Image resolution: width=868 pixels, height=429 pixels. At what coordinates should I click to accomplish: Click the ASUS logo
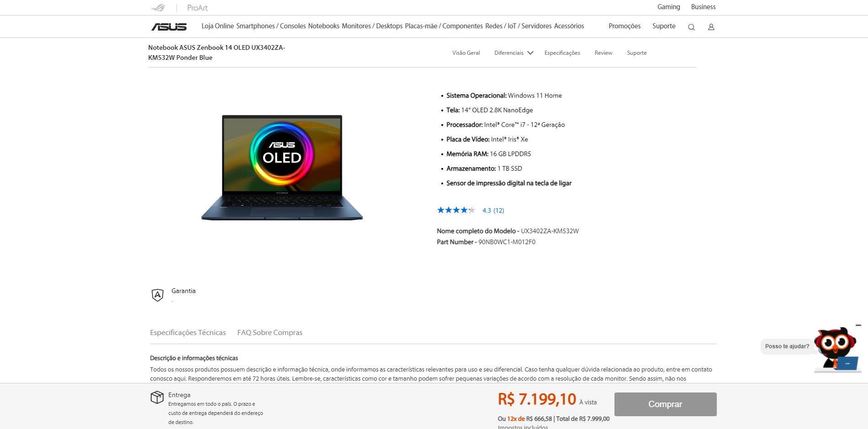[x=169, y=27]
